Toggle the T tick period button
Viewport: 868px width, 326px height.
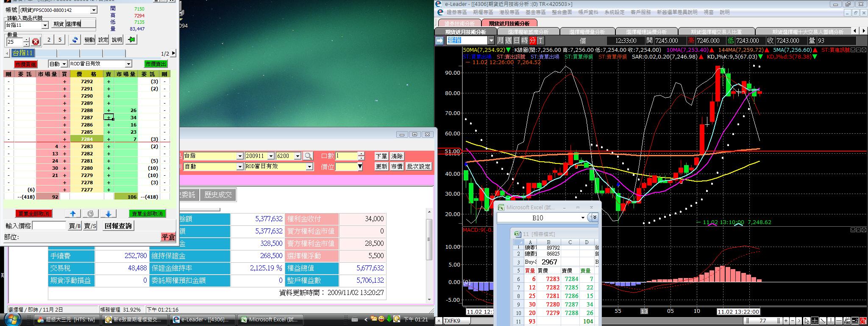point(540,41)
